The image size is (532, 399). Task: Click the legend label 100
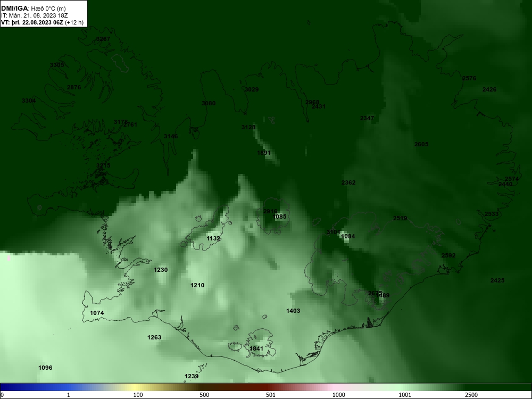pos(138,395)
